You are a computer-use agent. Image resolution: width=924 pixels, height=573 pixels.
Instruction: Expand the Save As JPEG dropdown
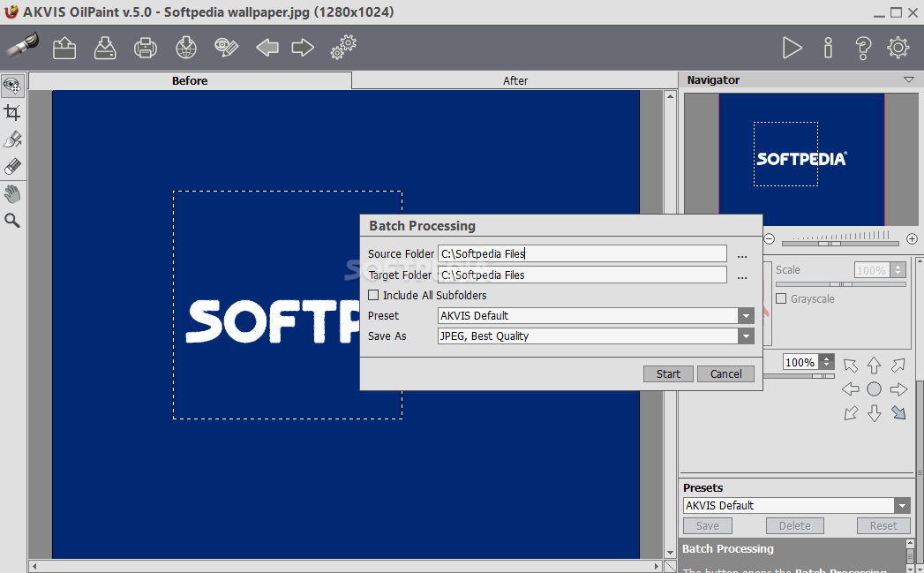pyautogui.click(x=746, y=336)
